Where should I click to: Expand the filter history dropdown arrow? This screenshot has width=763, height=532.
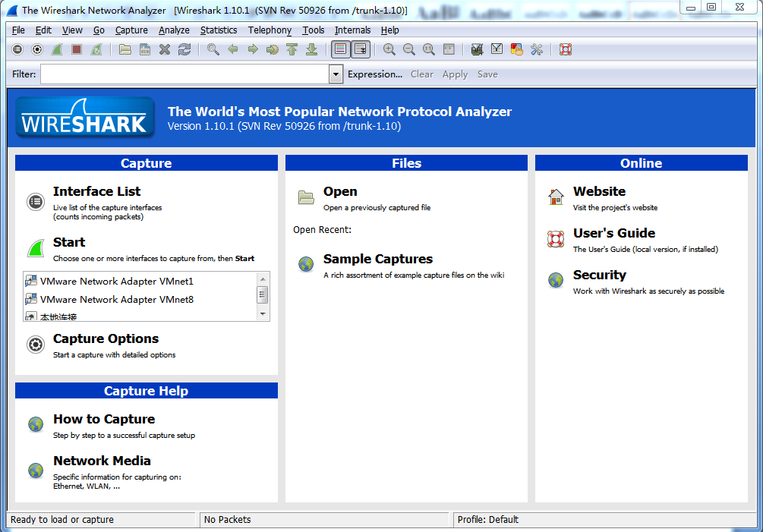point(336,74)
